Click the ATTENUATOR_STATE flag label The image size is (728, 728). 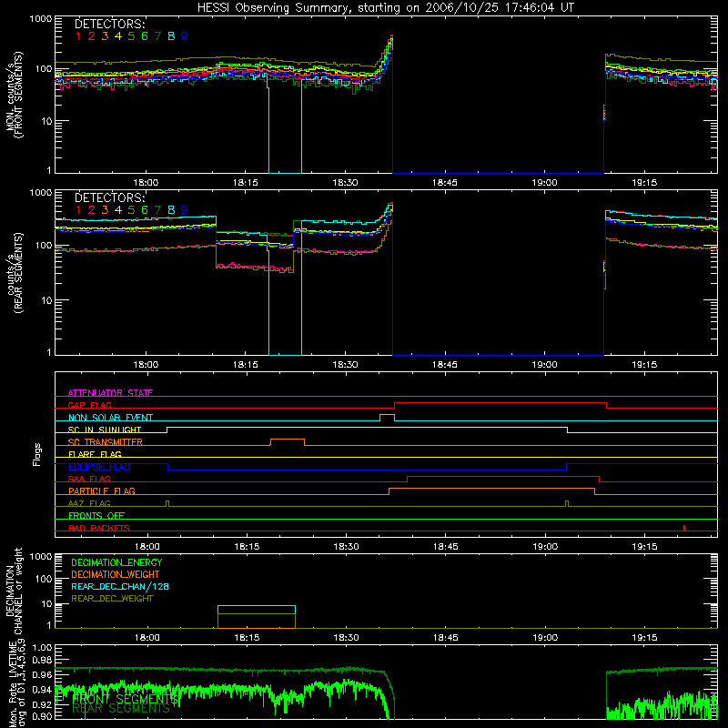[110, 393]
